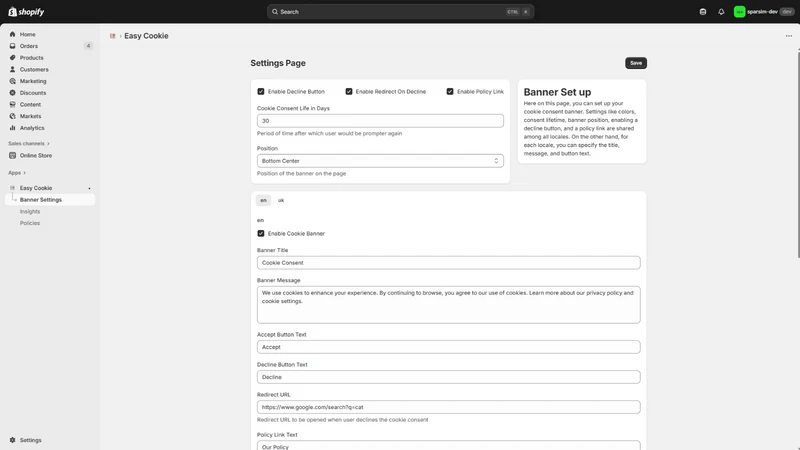Click the Analytics bar chart icon
This screenshot has width=800, height=450.
tap(12, 128)
